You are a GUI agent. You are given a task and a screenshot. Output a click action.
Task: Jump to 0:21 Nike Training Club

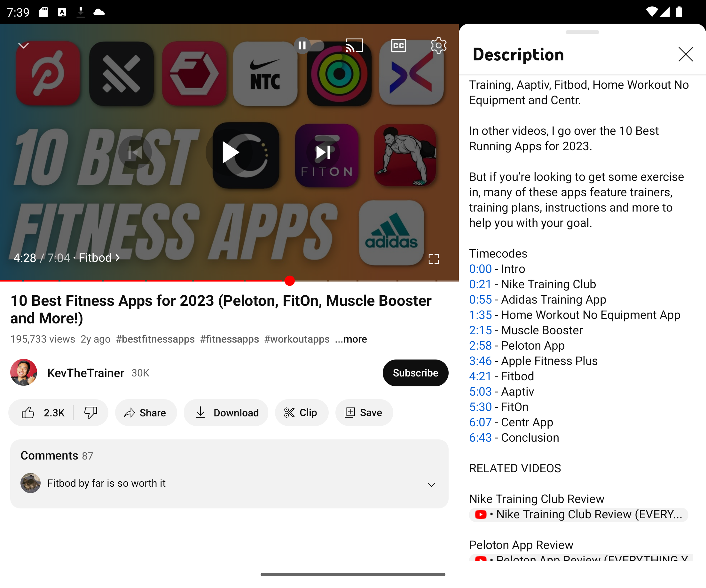pyautogui.click(x=480, y=284)
